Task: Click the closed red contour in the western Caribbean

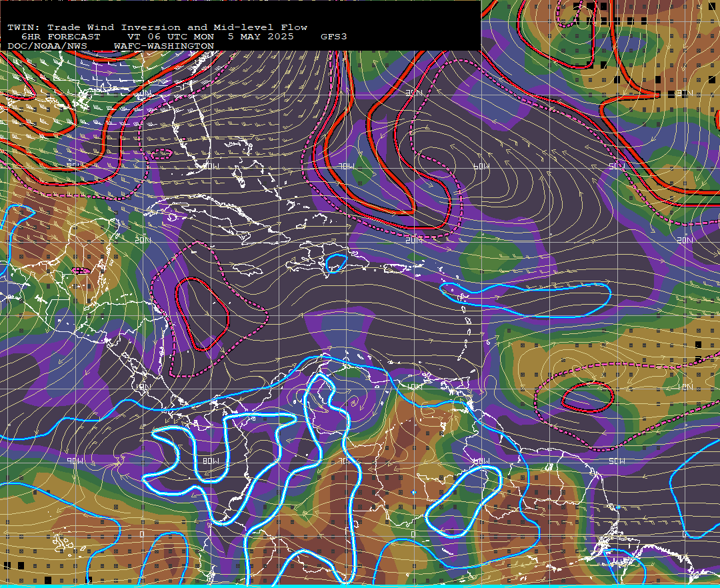Action: pyautogui.click(x=202, y=314)
